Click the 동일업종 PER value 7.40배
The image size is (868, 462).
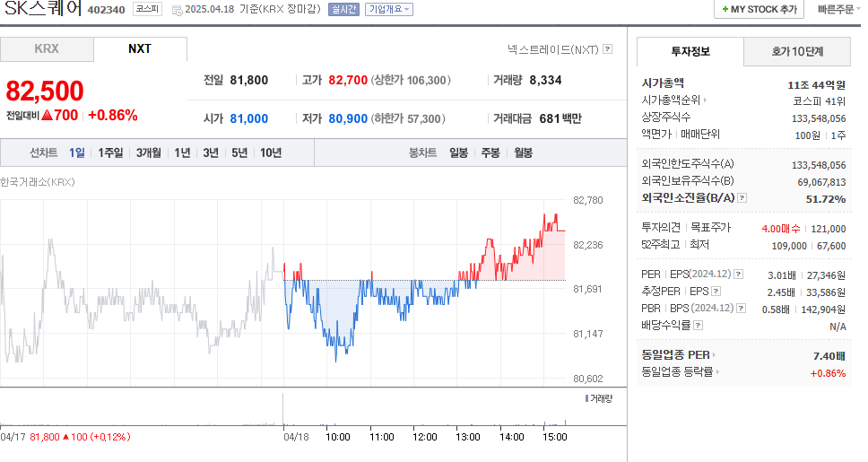coord(829,356)
